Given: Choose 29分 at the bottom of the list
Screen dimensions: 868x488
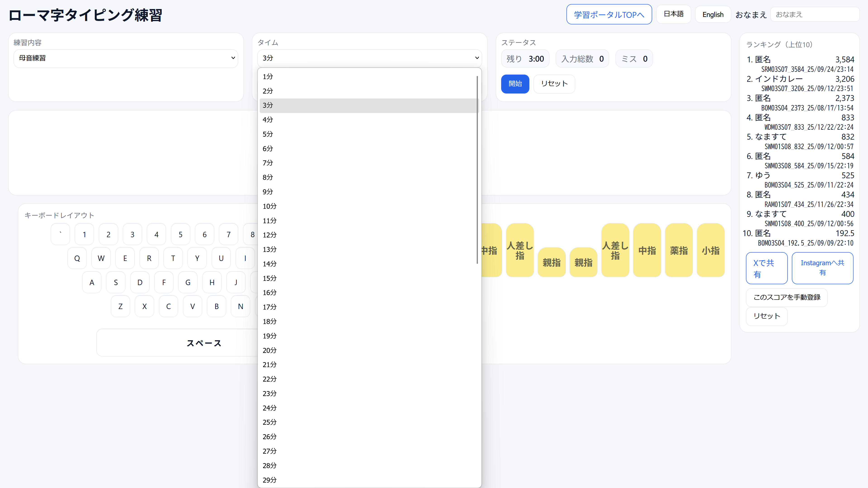Looking at the screenshot, I should tap(270, 480).
